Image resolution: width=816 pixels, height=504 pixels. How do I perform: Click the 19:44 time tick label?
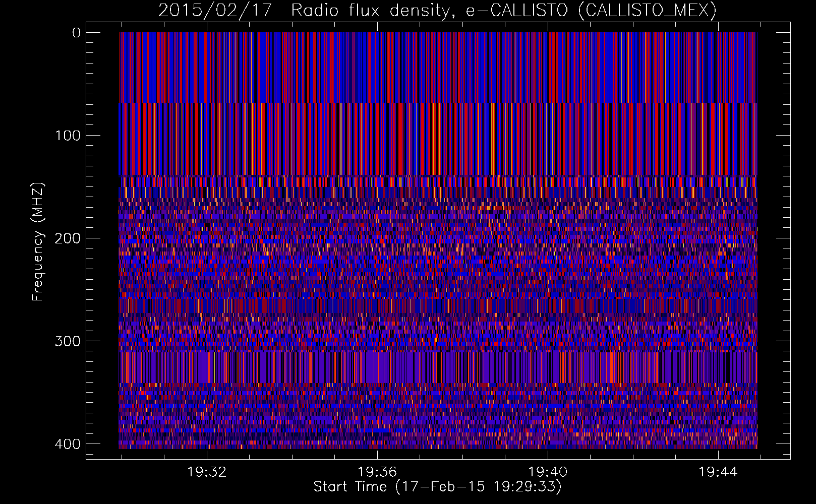(718, 472)
